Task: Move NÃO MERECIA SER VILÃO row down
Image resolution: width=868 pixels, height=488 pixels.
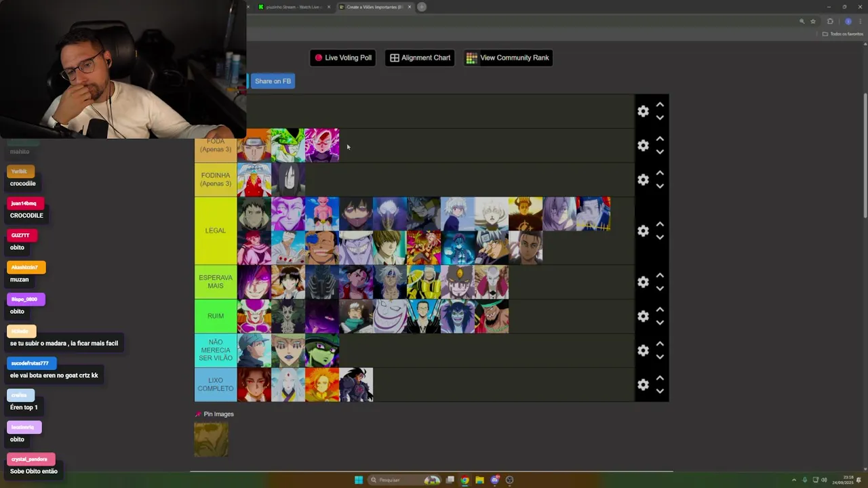Action: [x=660, y=357]
